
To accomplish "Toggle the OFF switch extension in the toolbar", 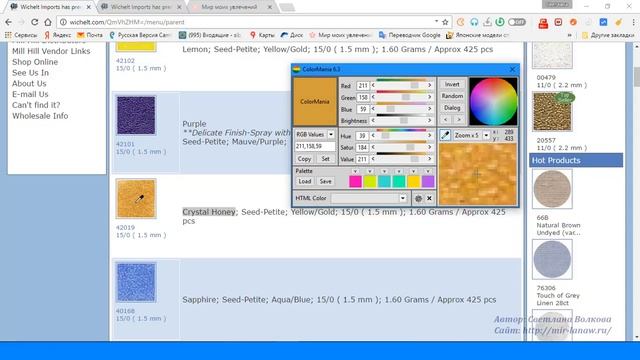I will pyautogui.click(x=517, y=22).
